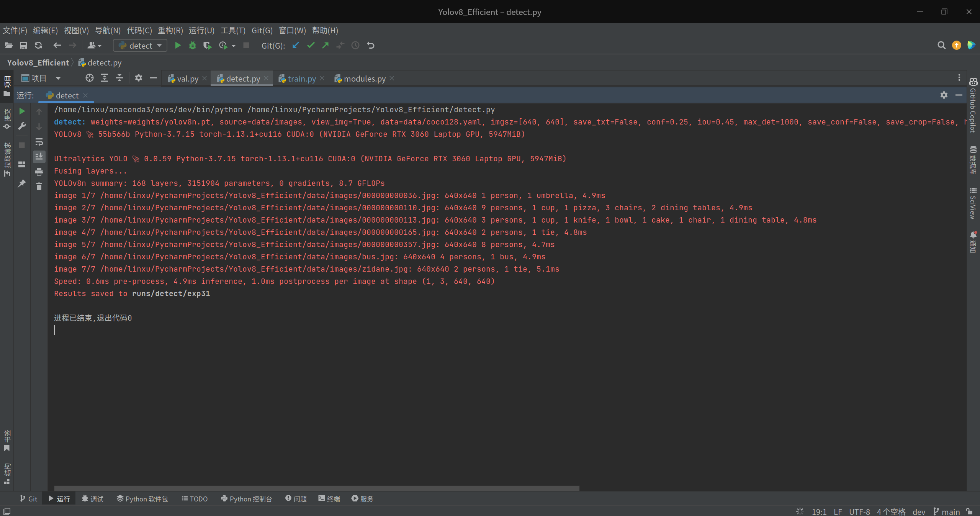Clear console output with trash icon
Screen dimensions: 980x516
click(39, 187)
